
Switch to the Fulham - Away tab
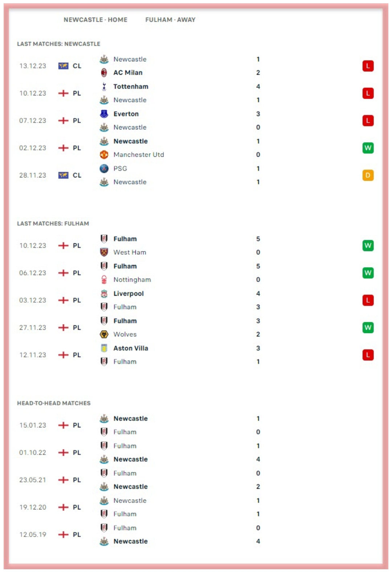click(170, 20)
